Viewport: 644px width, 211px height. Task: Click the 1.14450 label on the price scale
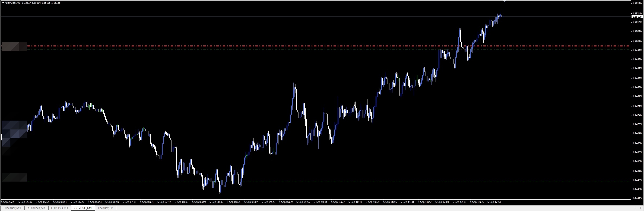[637, 189]
